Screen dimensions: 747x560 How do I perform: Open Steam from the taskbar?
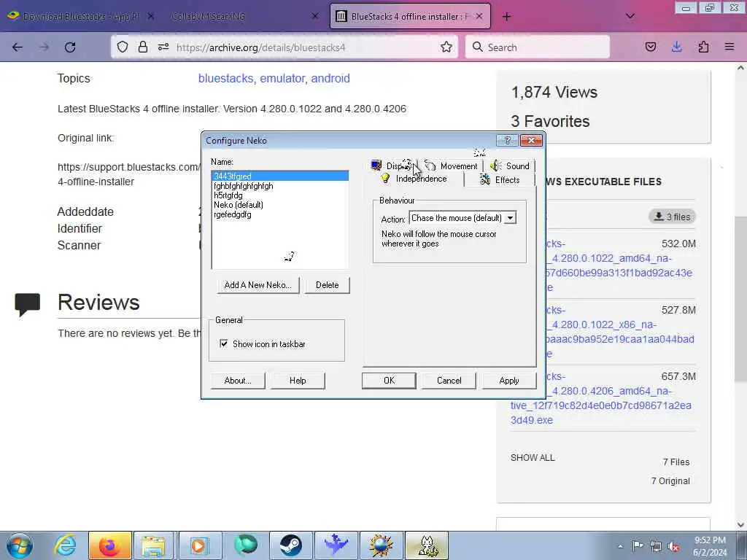coord(290,545)
